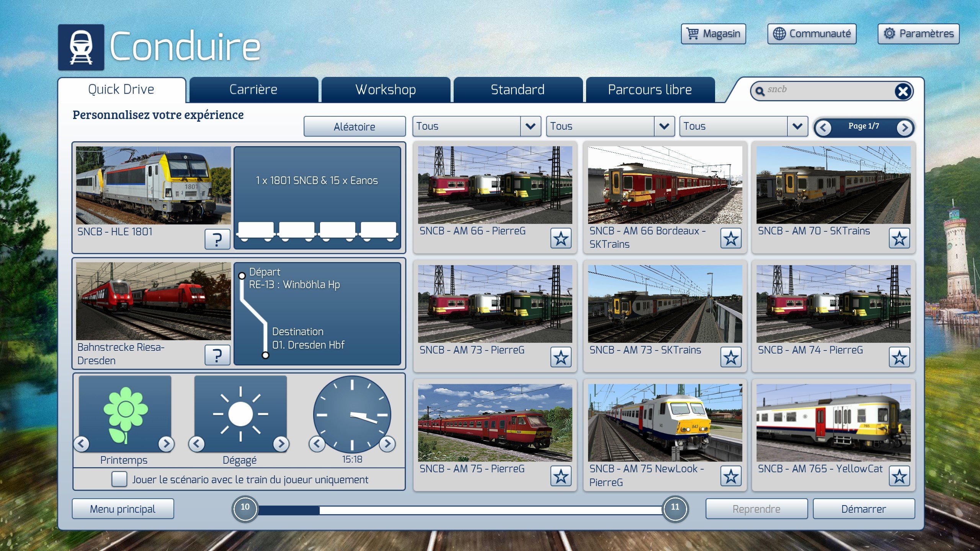
Task: Click the destination '01. Dresden Hbf'
Action: [309, 345]
